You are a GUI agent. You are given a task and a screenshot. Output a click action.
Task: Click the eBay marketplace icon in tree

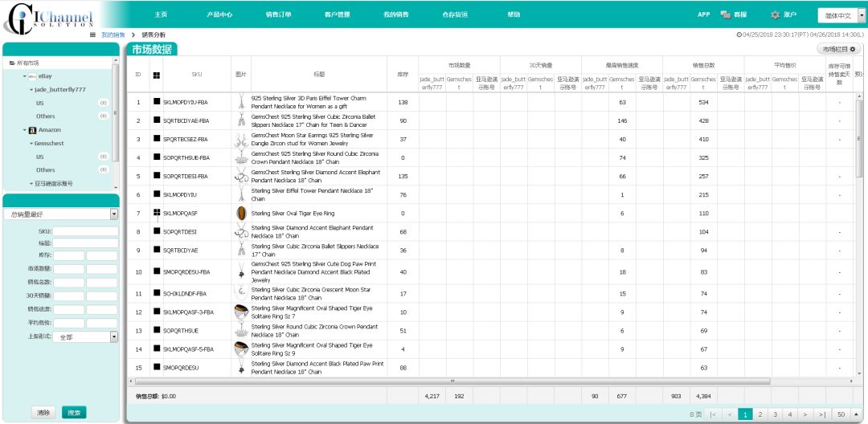click(33, 76)
